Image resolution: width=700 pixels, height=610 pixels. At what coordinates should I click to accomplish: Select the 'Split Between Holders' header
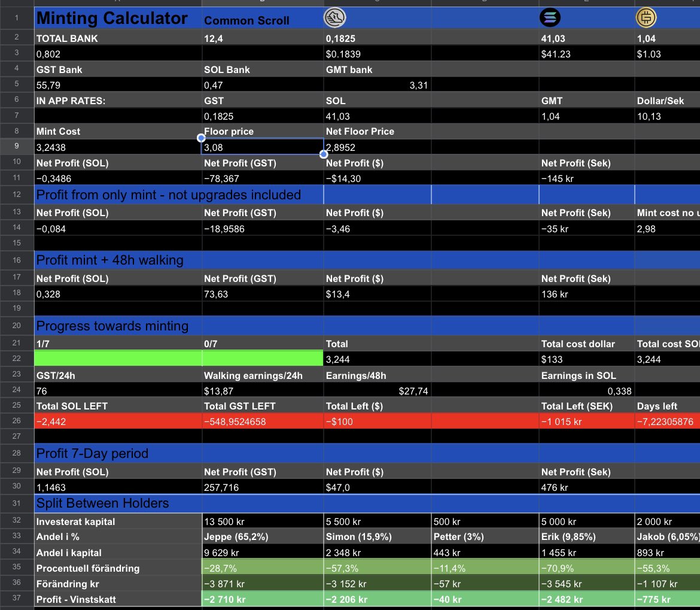(118, 503)
